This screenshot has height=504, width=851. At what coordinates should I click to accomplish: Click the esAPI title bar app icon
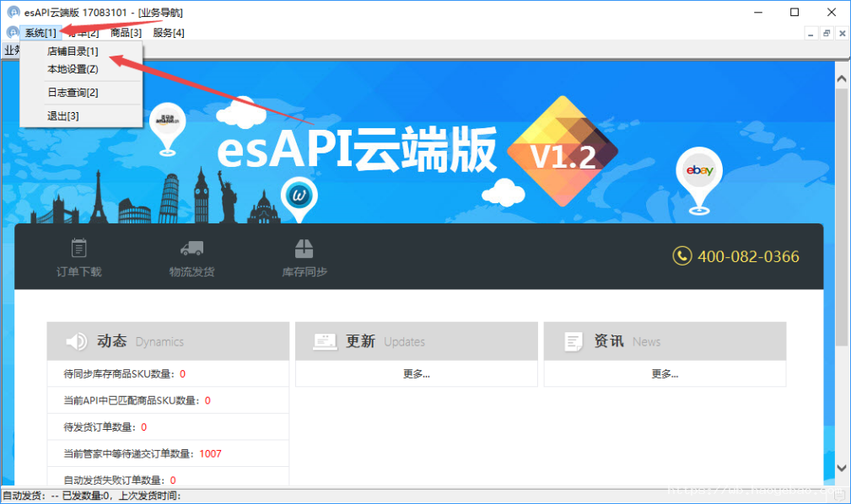tap(13, 12)
